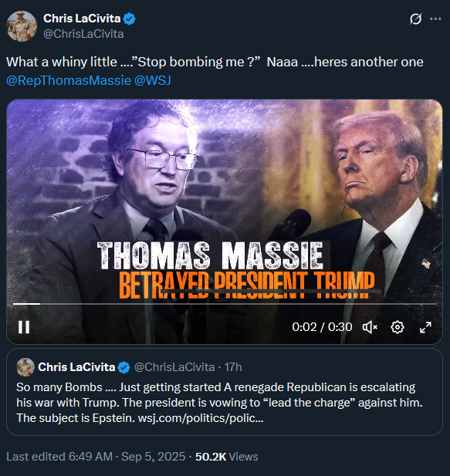Viewport: 450px width, 476px height.
Task: Click the video time display 0:02 / 0:30
Action: pos(322,327)
